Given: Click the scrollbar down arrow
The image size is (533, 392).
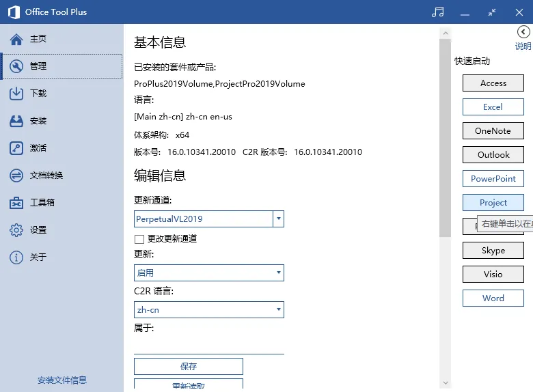Looking at the screenshot, I should (x=446, y=383).
